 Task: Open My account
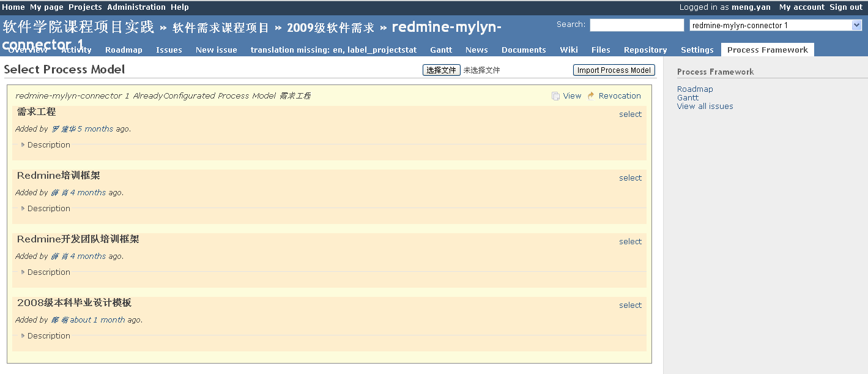tap(802, 7)
